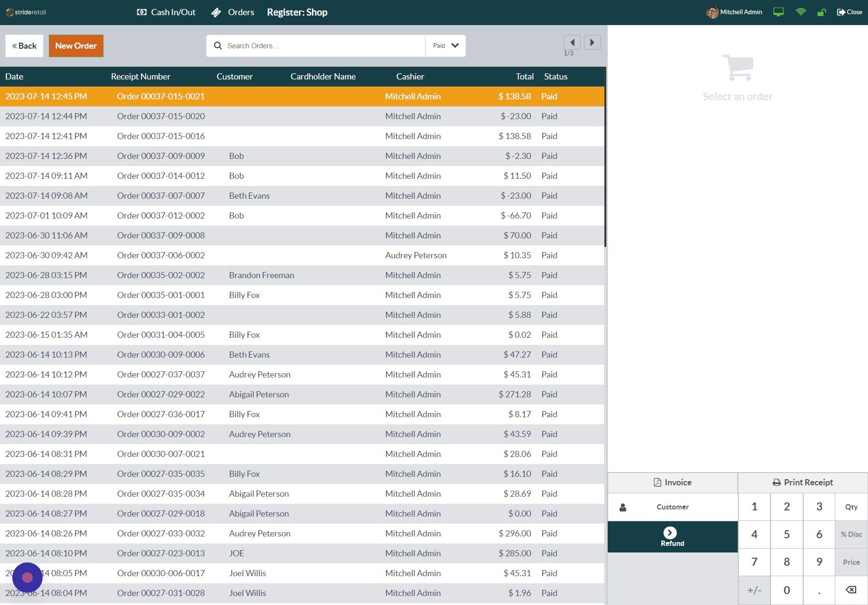Select Order 00030-009-0002
The height and width of the screenshot is (605, 868).
[302, 434]
